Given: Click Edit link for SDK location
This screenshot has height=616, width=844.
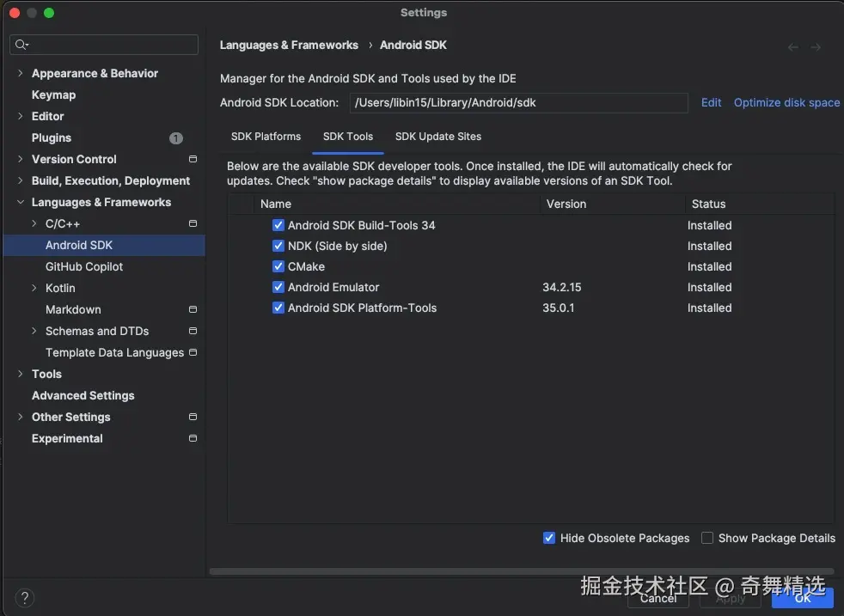Looking at the screenshot, I should (711, 103).
